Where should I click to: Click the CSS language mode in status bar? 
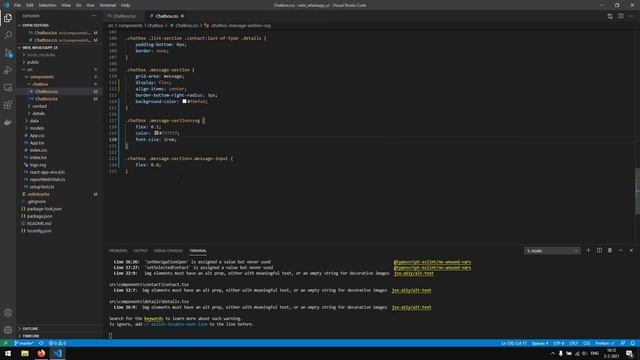tap(587, 343)
